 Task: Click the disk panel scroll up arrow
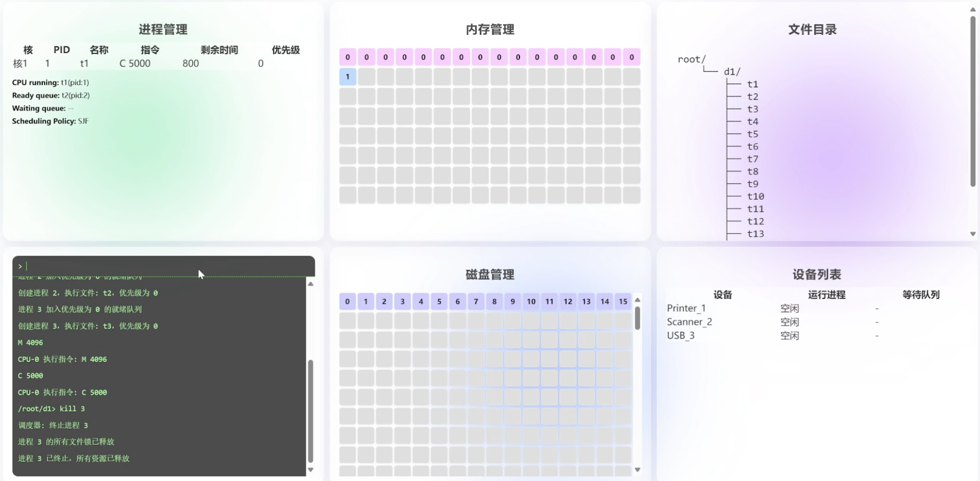[x=637, y=300]
